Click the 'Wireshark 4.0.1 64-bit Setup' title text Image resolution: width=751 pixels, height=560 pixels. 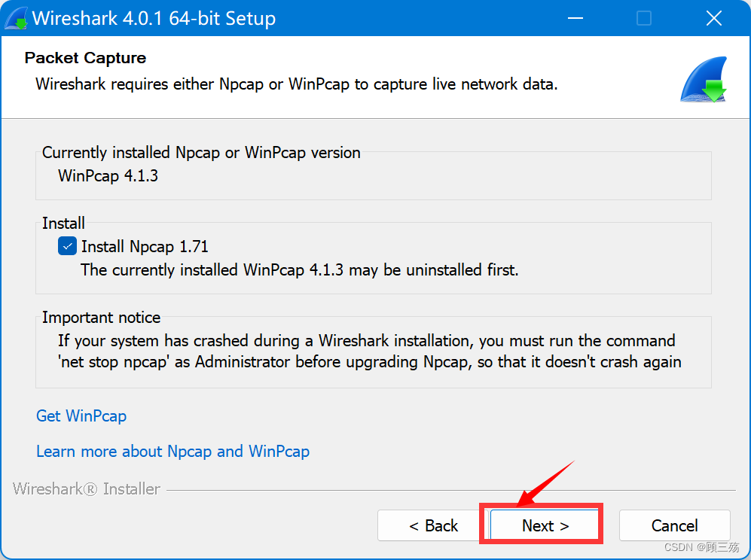coord(154,19)
